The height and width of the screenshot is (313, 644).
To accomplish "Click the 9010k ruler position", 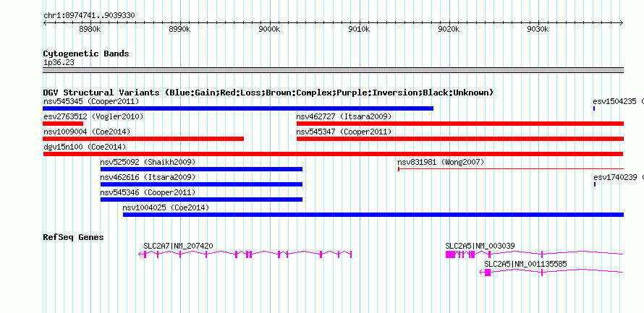I will click(360, 30).
